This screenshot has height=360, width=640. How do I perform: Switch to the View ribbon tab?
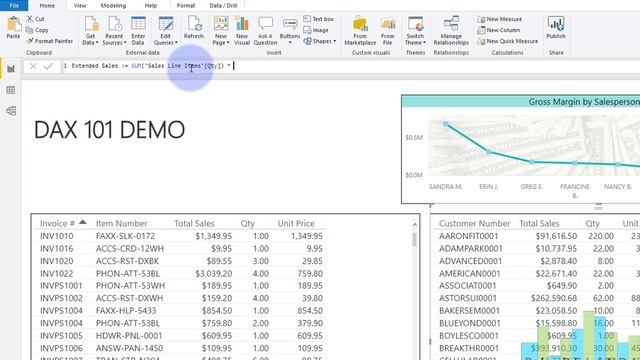[x=80, y=6]
